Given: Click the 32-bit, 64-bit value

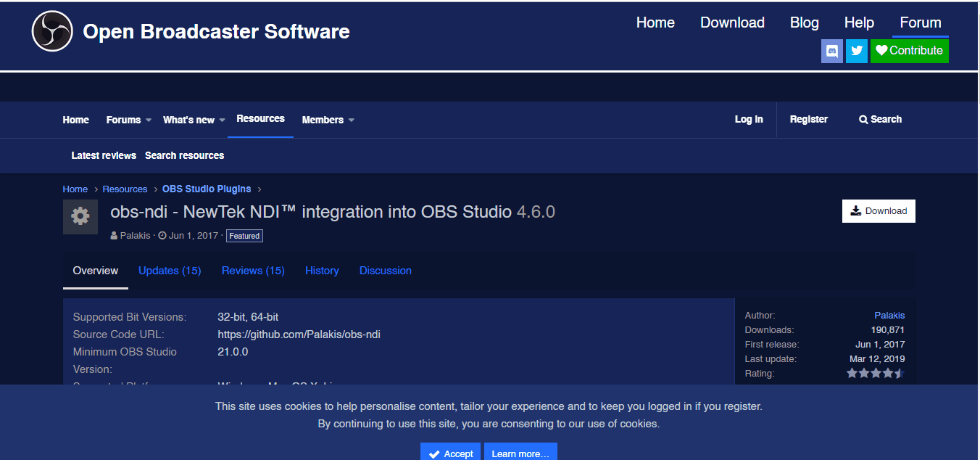Looking at the screenshot, I should (248, 317).
